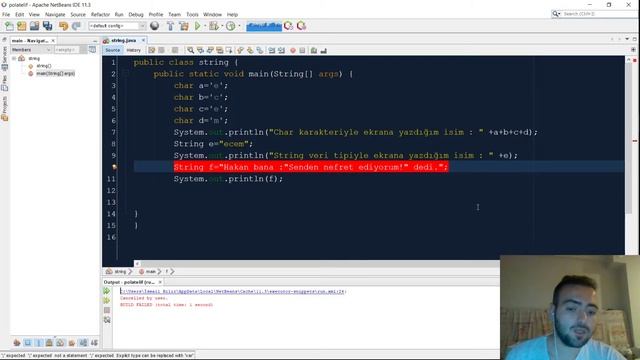Image resolution: width=640 pixels, height=360 pixels.
Task: Toggle Rectangular Selection in editor toolbar
Action: tap(229, 50)
